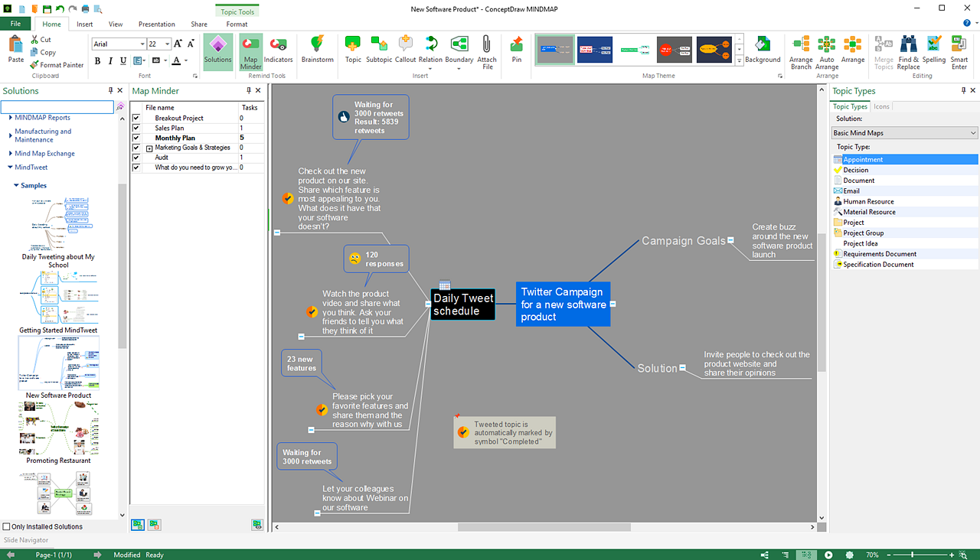The width and height of the screenshot is (980, 560).
Task: Open the Share tab
Action: tap(199, 24)
